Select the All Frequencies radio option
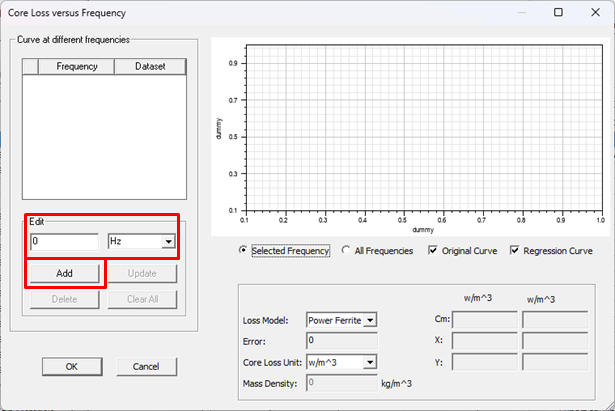The height and width of the screenshot is (411, 615). click(347, 251)
